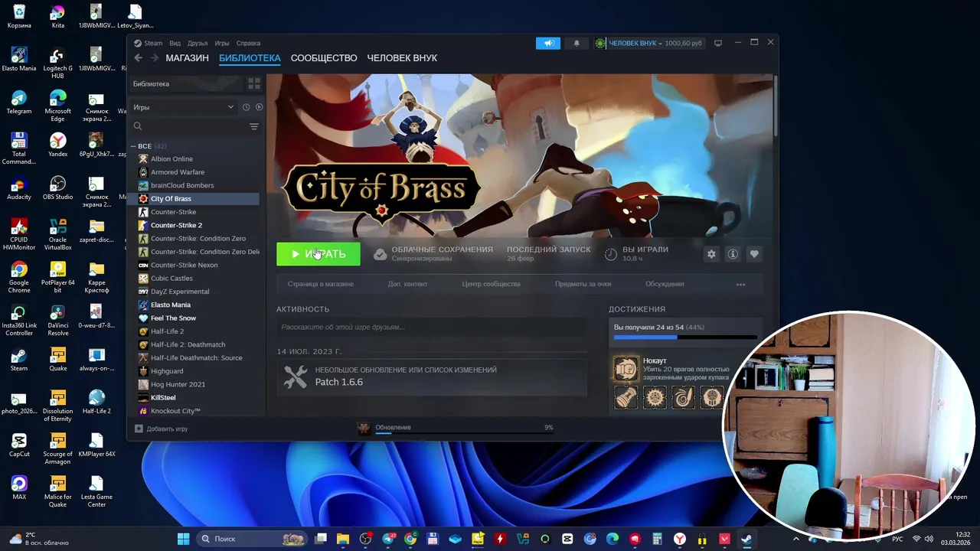
Task: Show hidden system tray icons chevron
Action: [x=796, y=539]
